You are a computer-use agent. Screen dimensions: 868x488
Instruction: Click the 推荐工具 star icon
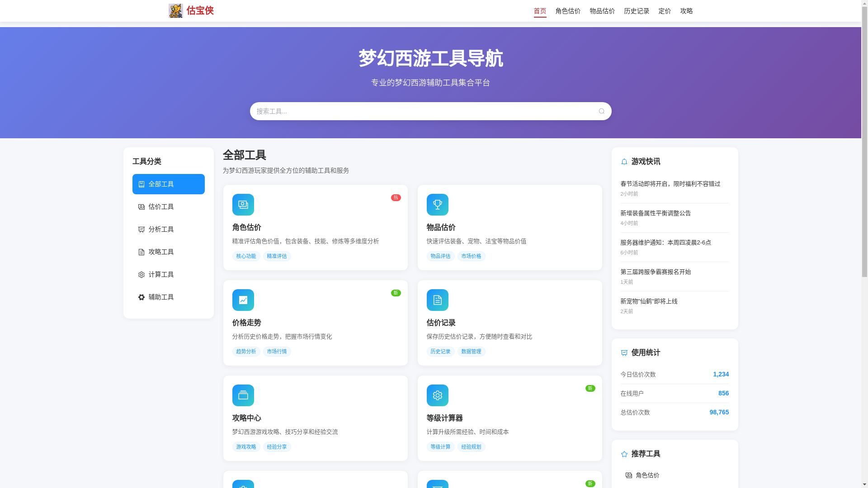(x=624, y=454)
